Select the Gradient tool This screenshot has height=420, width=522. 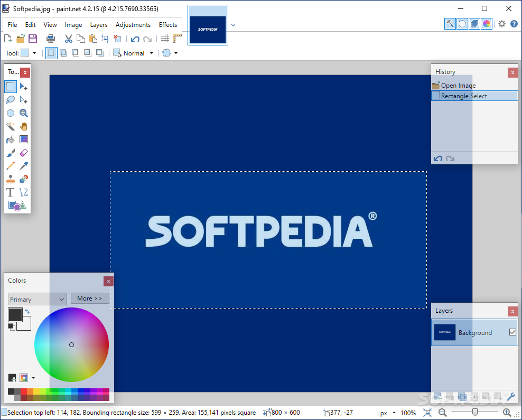[x=23, y=139]
